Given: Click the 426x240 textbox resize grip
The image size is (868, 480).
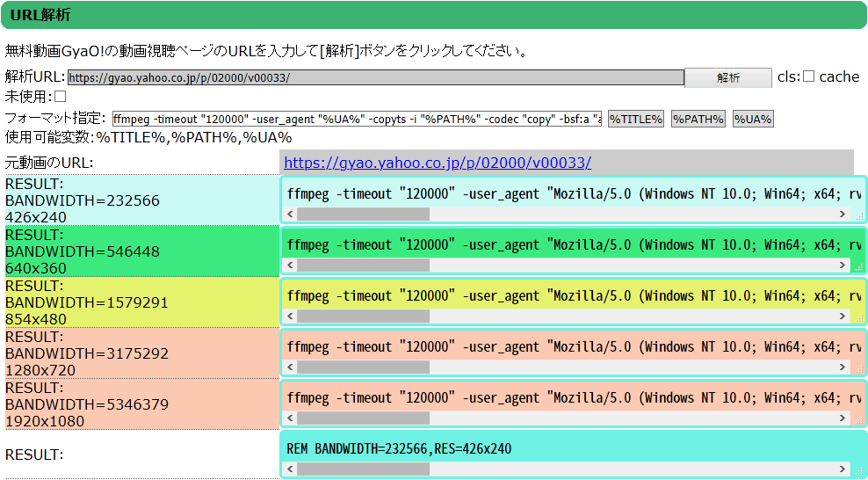Looking at the screenshot, I should pyautogui.click(x=859, y=216).
